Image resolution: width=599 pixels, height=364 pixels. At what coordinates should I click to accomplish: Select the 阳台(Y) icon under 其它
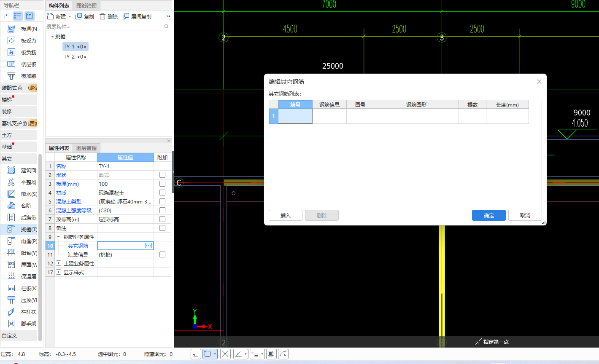pos(11,253)
